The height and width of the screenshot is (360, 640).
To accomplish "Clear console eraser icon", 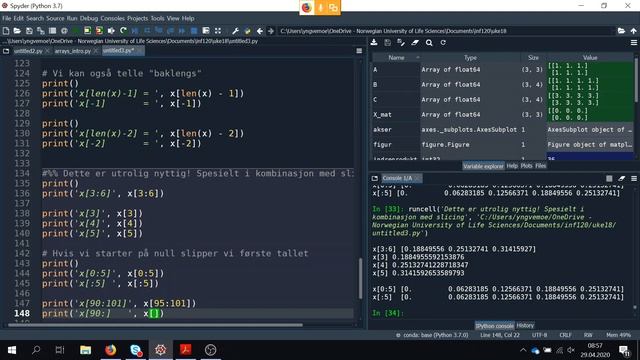I will point(622,178).
